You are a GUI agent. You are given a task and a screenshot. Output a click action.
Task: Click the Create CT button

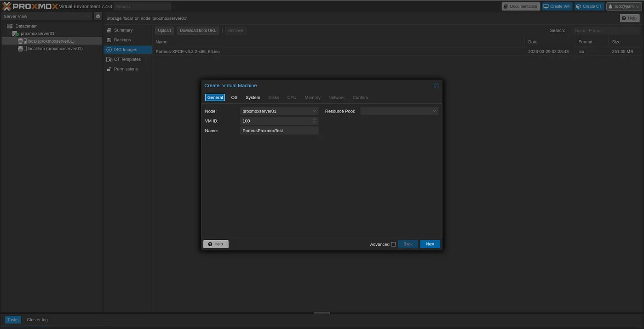tap(589, 6)
